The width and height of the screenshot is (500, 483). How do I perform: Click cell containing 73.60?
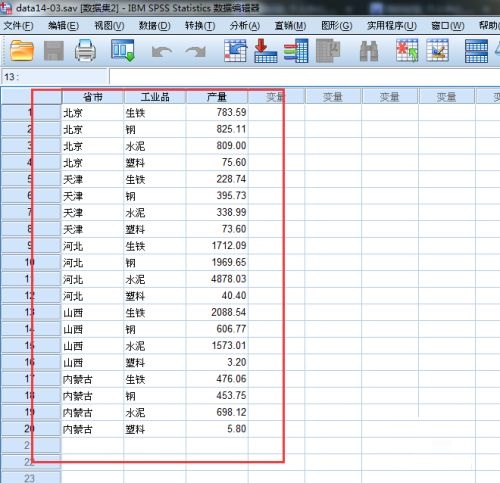217,229
